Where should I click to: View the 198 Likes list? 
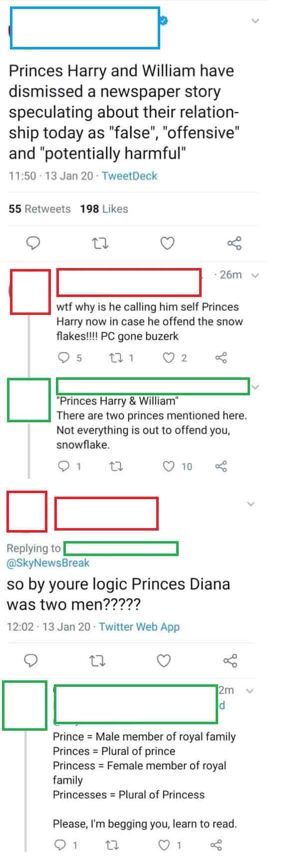point(104,209)
